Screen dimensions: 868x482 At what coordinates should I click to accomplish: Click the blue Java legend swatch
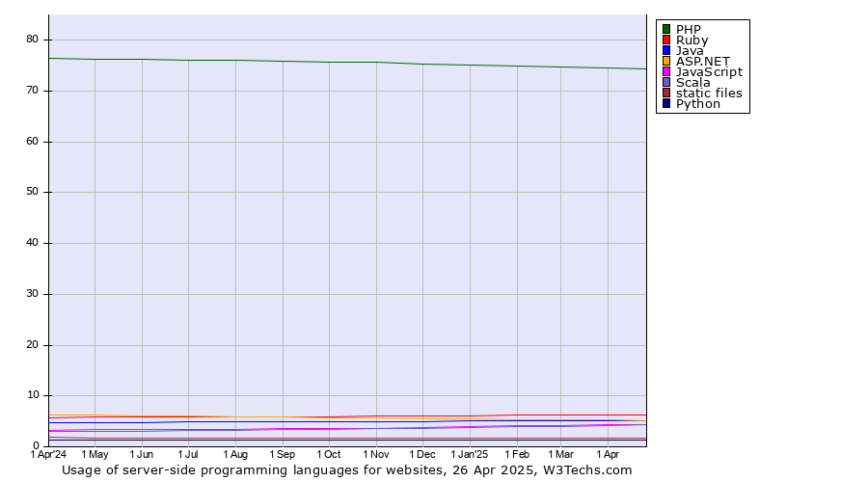666,50
